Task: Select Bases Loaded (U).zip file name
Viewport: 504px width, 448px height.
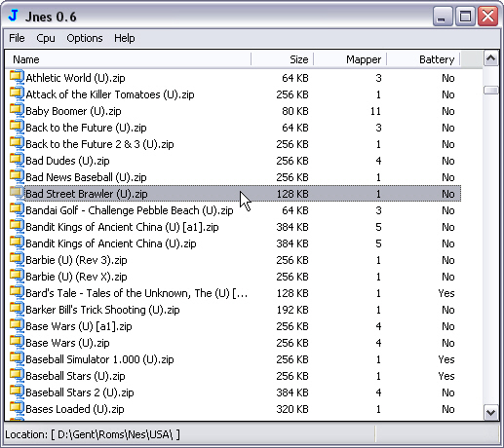Action: [x=75, y=409]
